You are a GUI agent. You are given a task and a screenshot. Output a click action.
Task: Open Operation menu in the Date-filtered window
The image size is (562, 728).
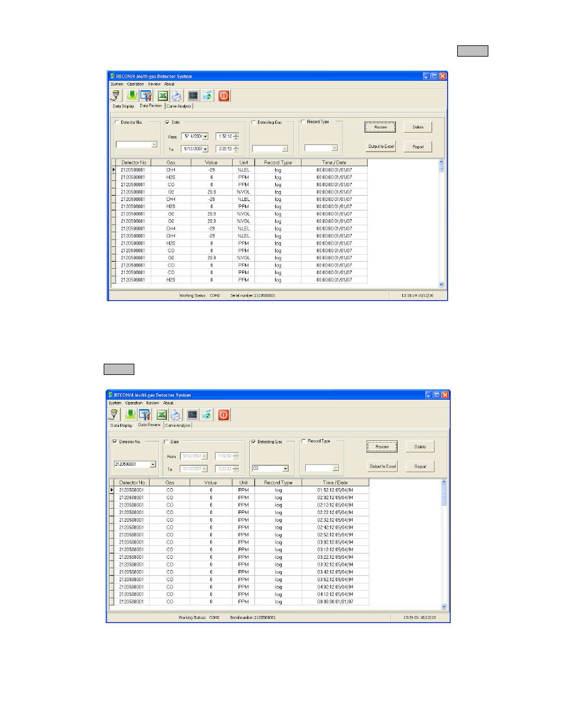point(135,84)
